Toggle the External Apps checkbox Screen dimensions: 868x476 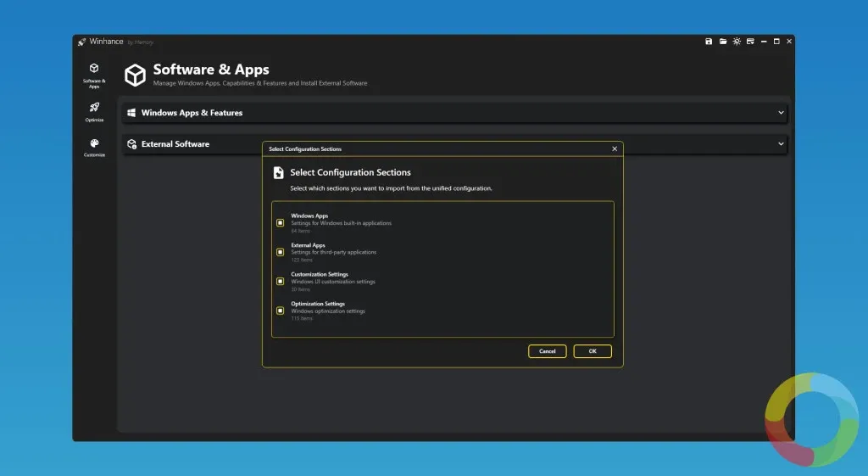tap(280, 252)
